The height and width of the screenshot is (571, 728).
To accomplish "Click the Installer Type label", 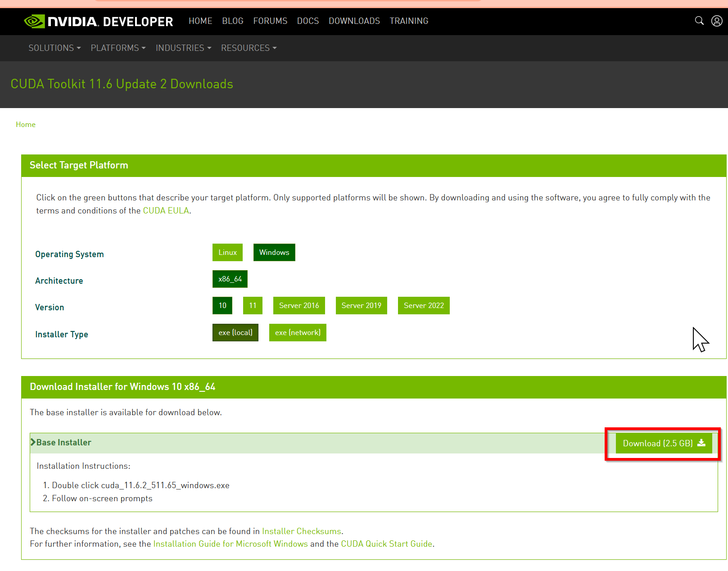I will click(62, 335).
